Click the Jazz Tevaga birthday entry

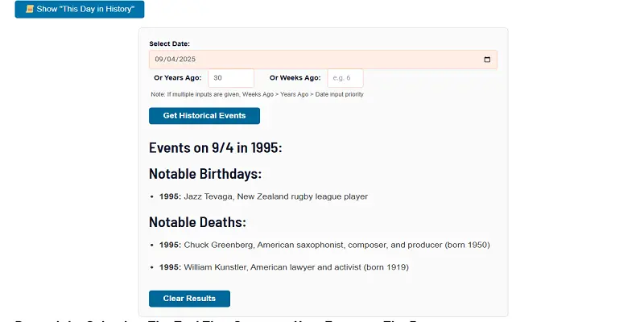point(263,196)
